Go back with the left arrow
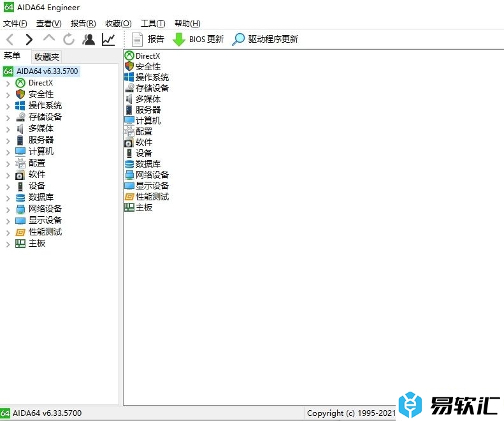Screen dimensions: 504x421 (10, 40)
